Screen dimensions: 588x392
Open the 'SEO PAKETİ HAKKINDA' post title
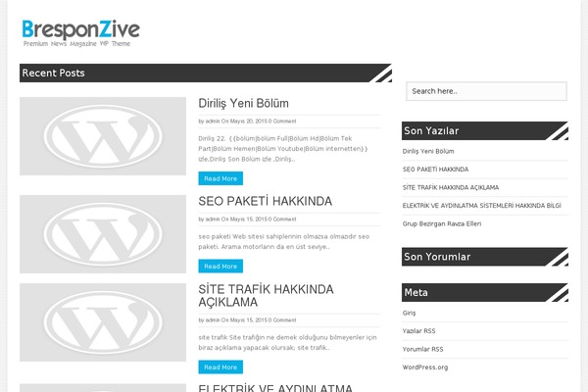tap(266, 201)
